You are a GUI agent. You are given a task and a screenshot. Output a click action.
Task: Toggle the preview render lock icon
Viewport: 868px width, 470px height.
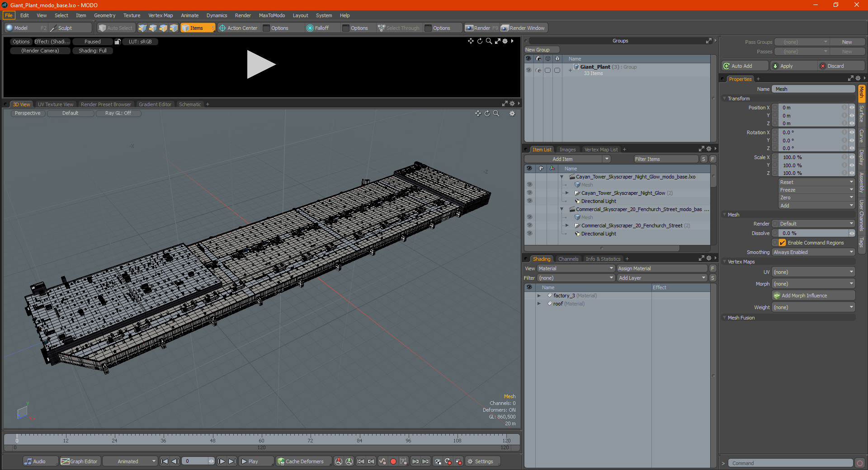[118, 42]
